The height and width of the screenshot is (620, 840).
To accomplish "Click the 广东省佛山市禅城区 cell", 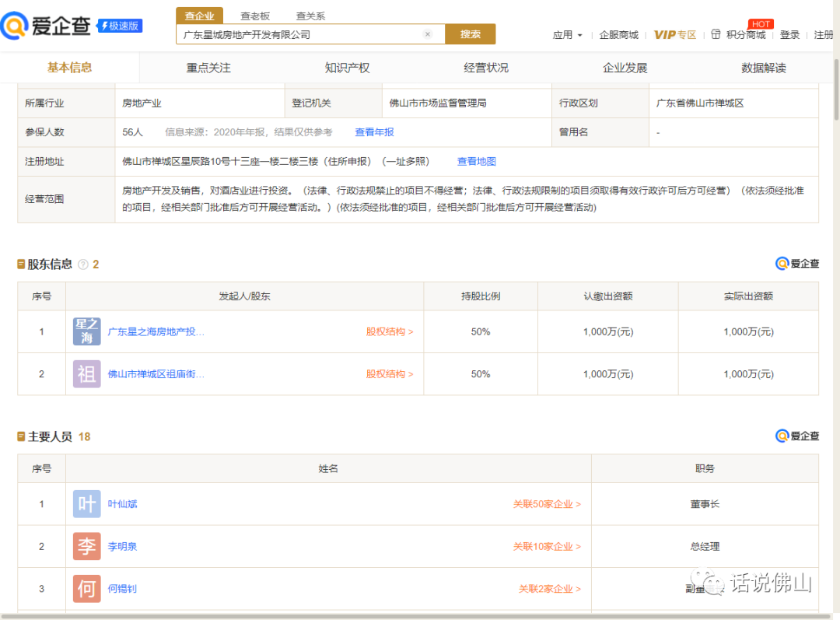I will tap(733, 103).
